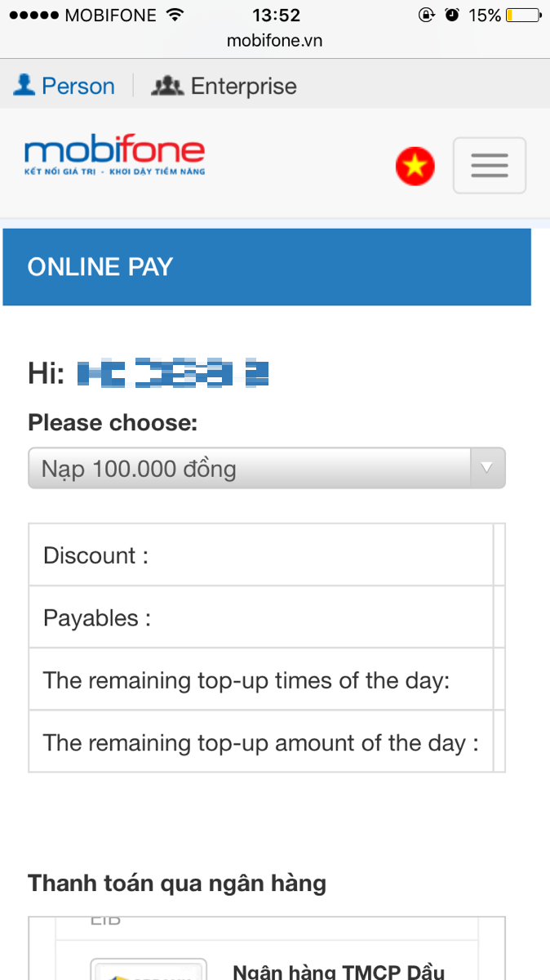Viewport: 550px width, 980px height.
Task: Tap the Wi-Fi status icon
Action: [x=174, y=15]
